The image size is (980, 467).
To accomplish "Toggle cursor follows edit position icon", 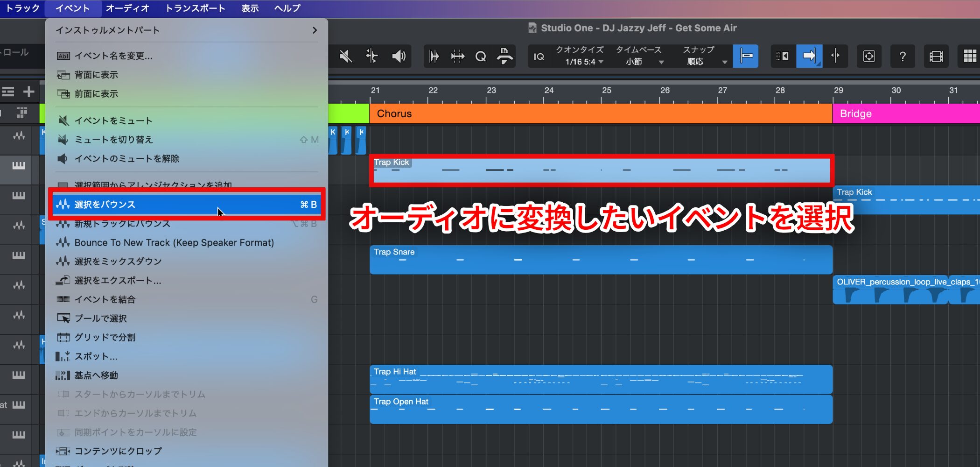I will [835, 57].
